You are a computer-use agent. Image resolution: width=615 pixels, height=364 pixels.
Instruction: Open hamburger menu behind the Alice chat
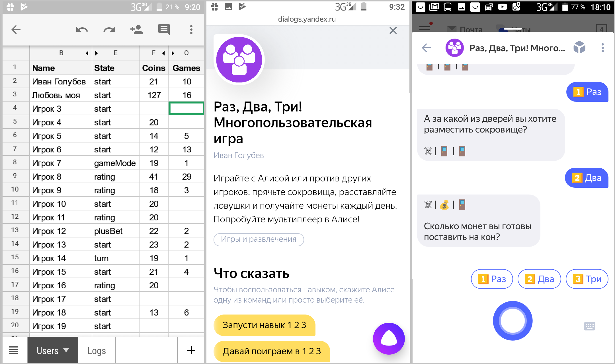[x=425, y=28]
